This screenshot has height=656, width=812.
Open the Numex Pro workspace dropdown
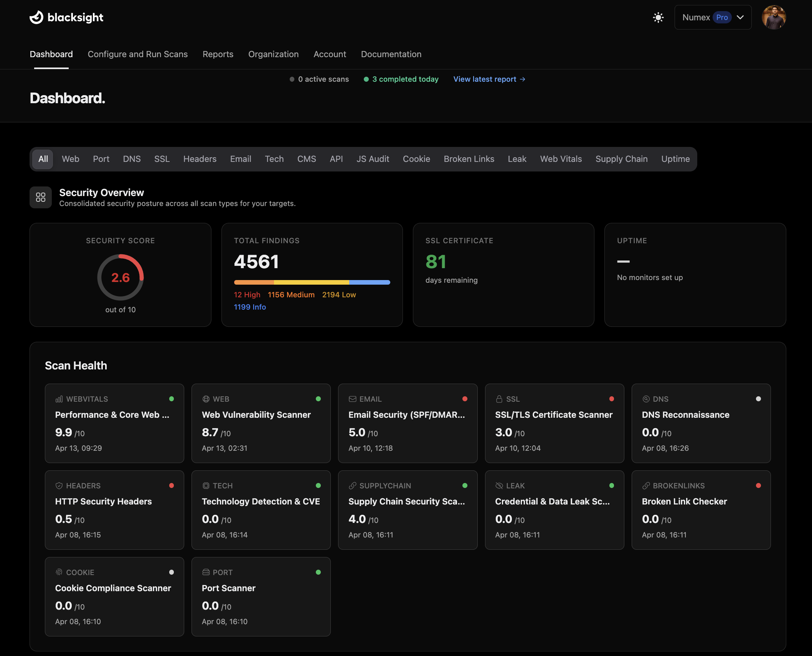pyautogui.click(x=713, y=17)
